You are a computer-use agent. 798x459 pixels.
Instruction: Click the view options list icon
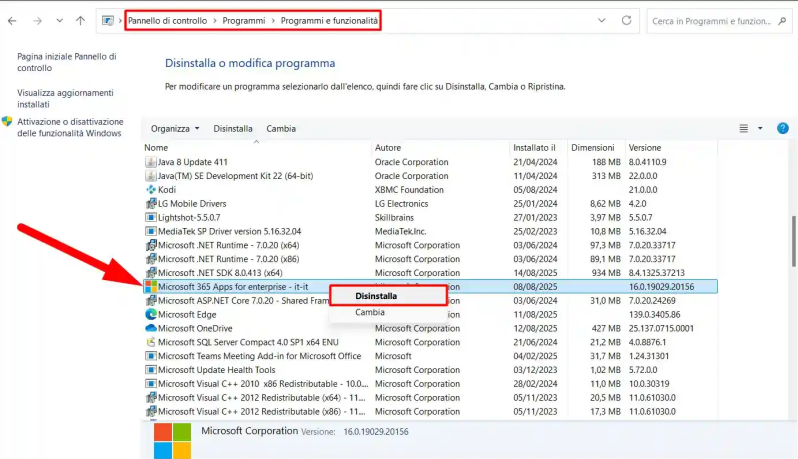743,128
